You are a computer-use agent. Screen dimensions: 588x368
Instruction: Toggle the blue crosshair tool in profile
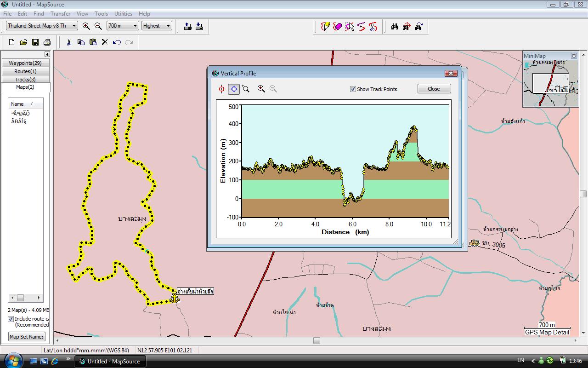[234, 89]
